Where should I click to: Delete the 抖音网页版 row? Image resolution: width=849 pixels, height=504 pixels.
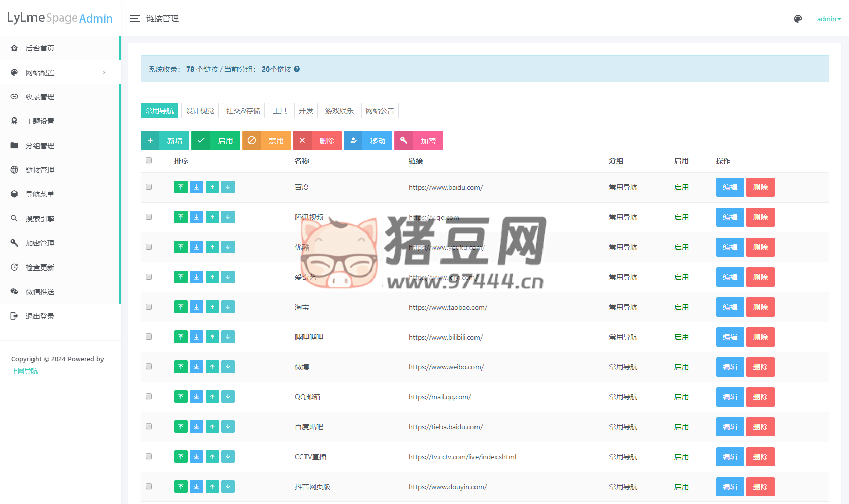click(760, 487)
